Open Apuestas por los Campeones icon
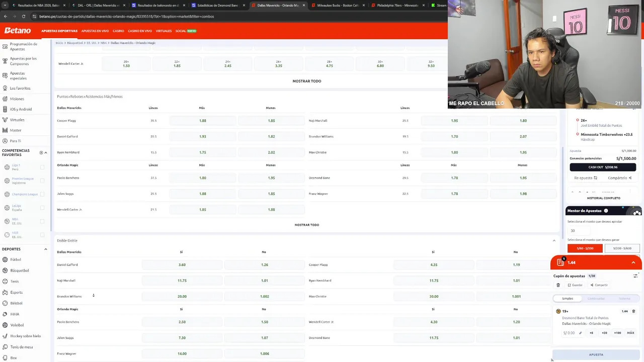644x362 pixels. tap(5, 61)
